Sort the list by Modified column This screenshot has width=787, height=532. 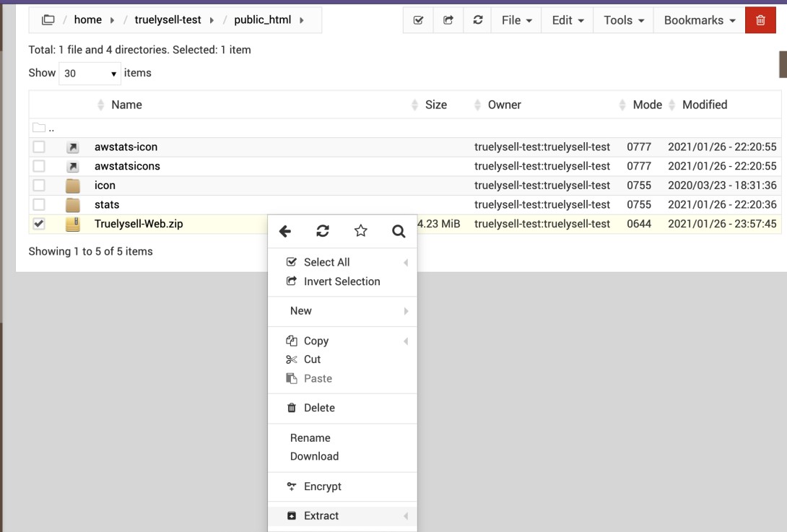704,105
